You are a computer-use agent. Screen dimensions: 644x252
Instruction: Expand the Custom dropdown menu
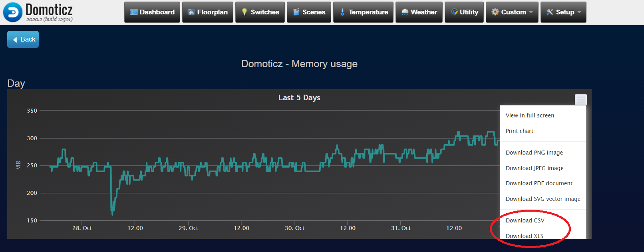(512, 12)
